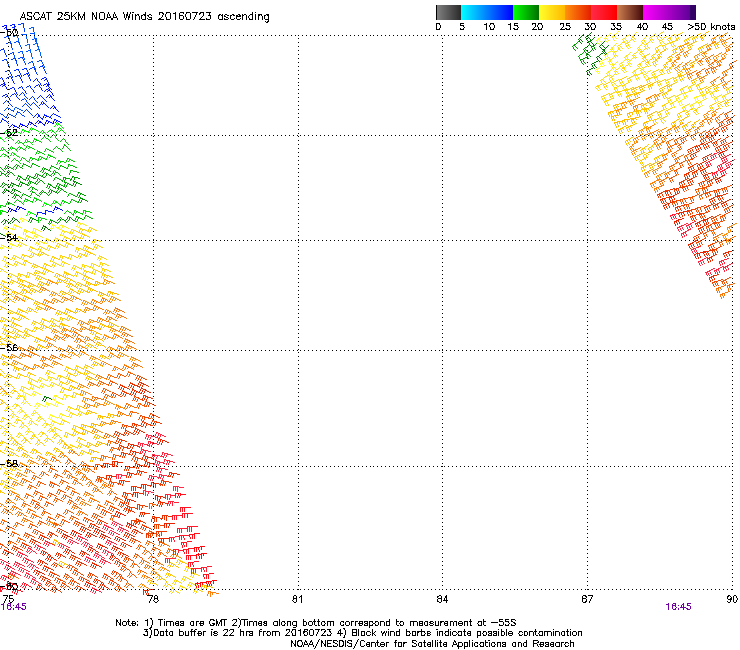740x650 pixels.
Task: Click the note line starting 'Note: 1) Times are GMT'
Action: coord(316,623)
